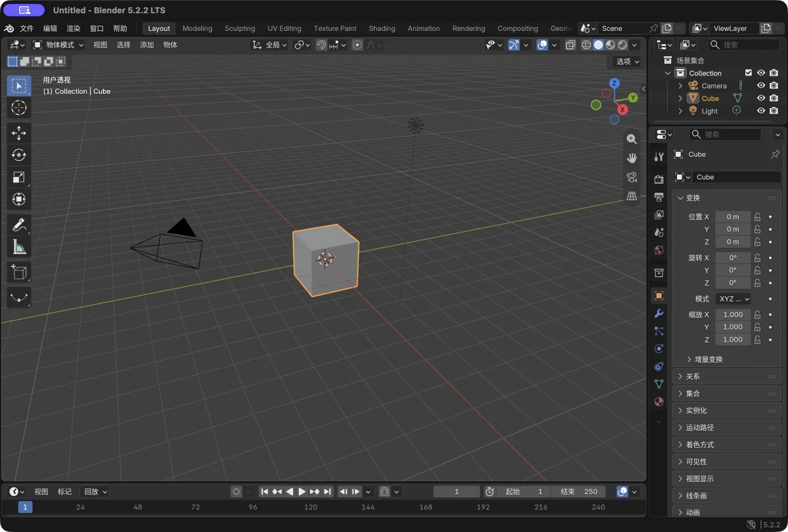
Task: Switch to the Modeling workspace tab
Action: click(197, 28)
